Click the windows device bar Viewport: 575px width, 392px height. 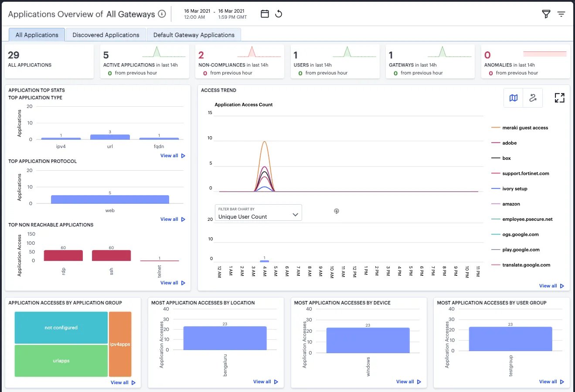368,341
